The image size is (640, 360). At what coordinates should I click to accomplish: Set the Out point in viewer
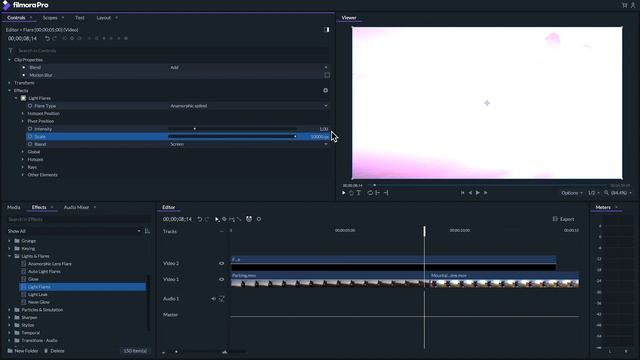coord(386,193)
